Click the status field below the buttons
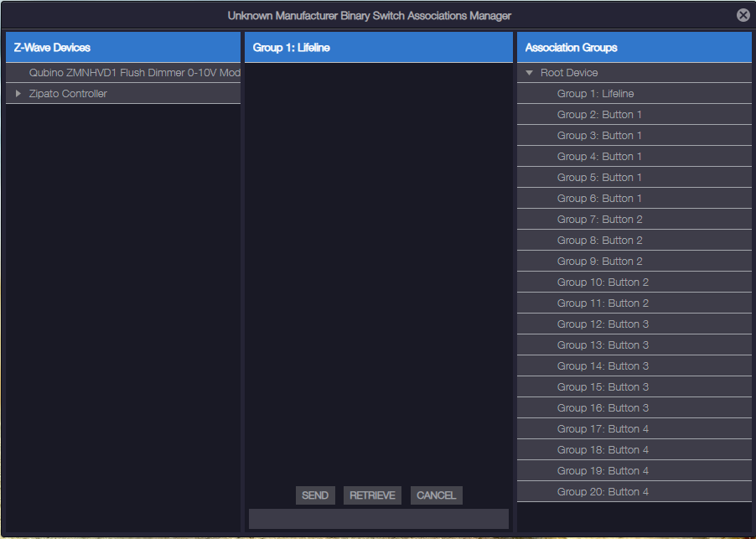This screenshot has height=539, width=756. pos(378,519)
